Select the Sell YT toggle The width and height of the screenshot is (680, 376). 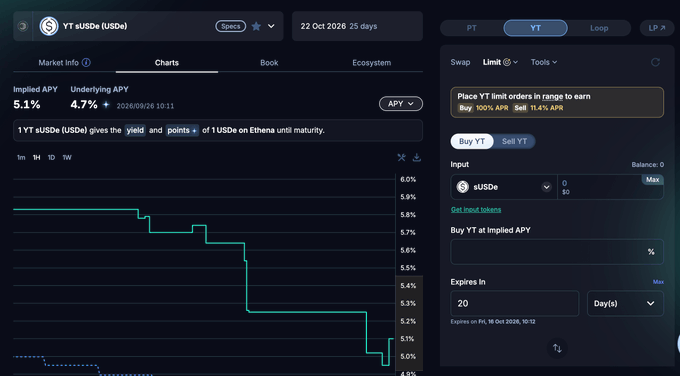pyautogui.click(x=514, y=141)
